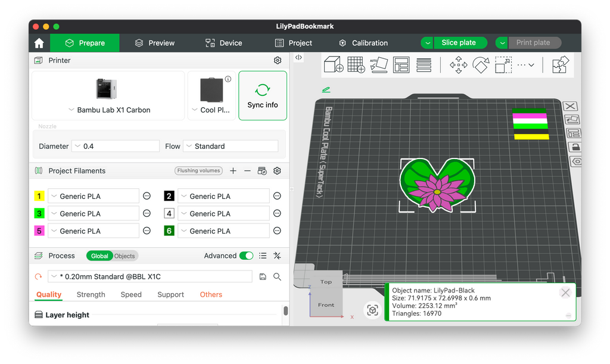Expand the Slice plate options arrow
The height and width of the screenshot is (364, 610).
pyautogui.click(x=427, y=43)
